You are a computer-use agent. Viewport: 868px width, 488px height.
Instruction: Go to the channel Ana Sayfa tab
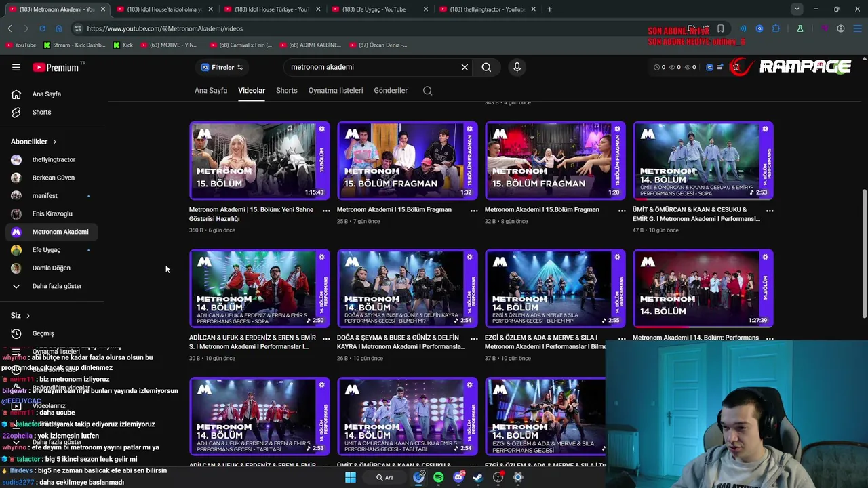coord(211,90)
